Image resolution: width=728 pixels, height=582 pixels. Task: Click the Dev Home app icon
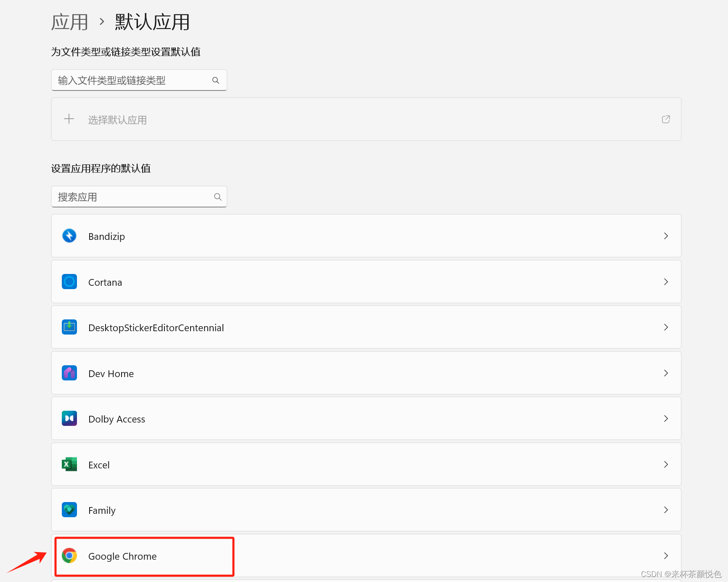click(x=69, y=373)
